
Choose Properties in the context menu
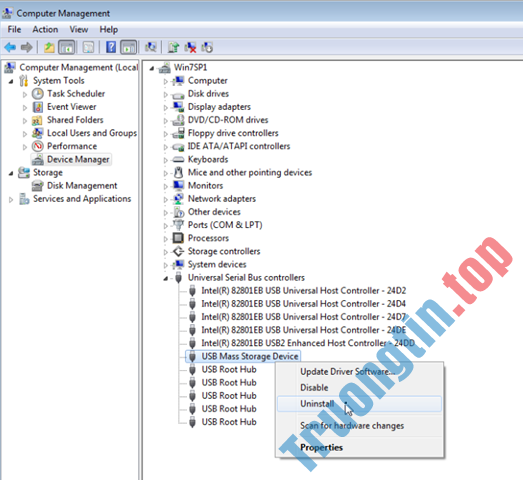(359, 448)
